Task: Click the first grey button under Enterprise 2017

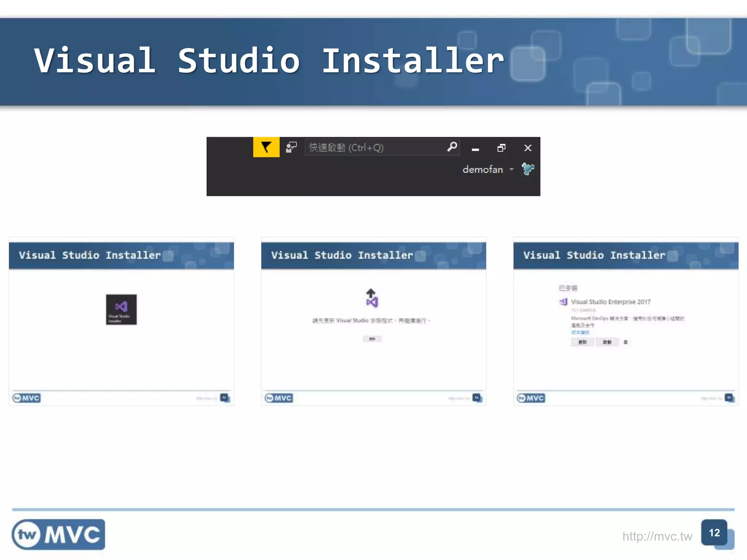Action: [x=582, y=342]
